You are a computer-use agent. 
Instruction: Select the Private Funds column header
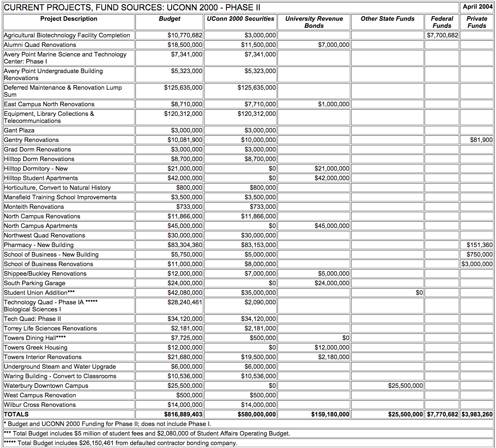[x=476, y=22]
